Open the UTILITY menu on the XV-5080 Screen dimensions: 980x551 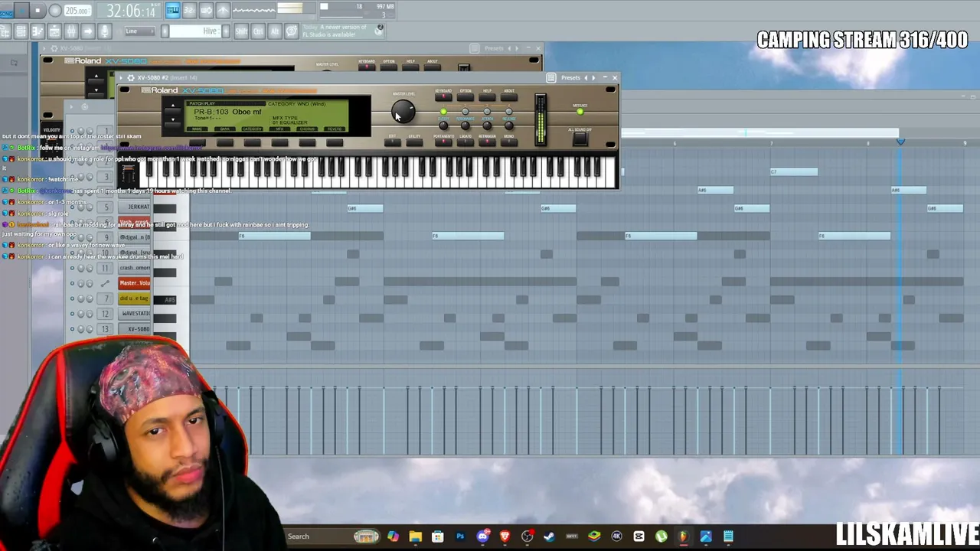tap(414, 142)
